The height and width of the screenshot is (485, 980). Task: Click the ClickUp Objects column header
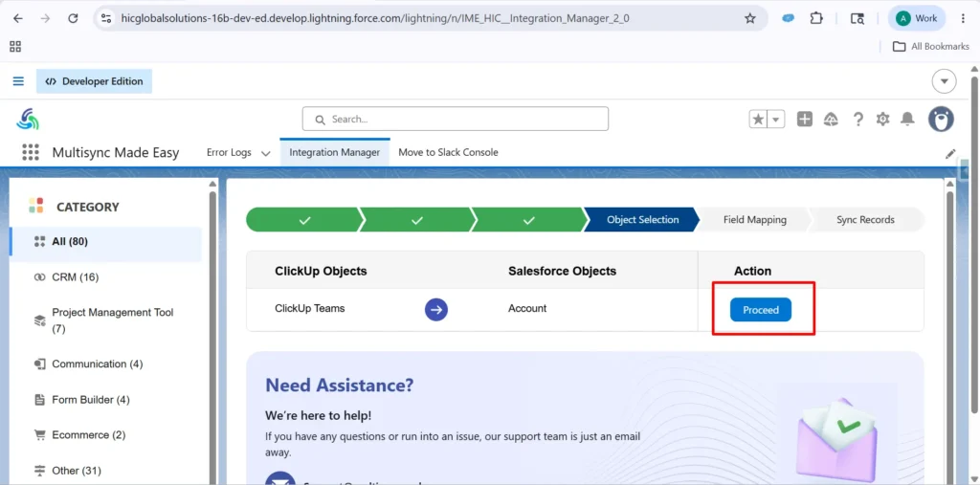tap(321, 272)
